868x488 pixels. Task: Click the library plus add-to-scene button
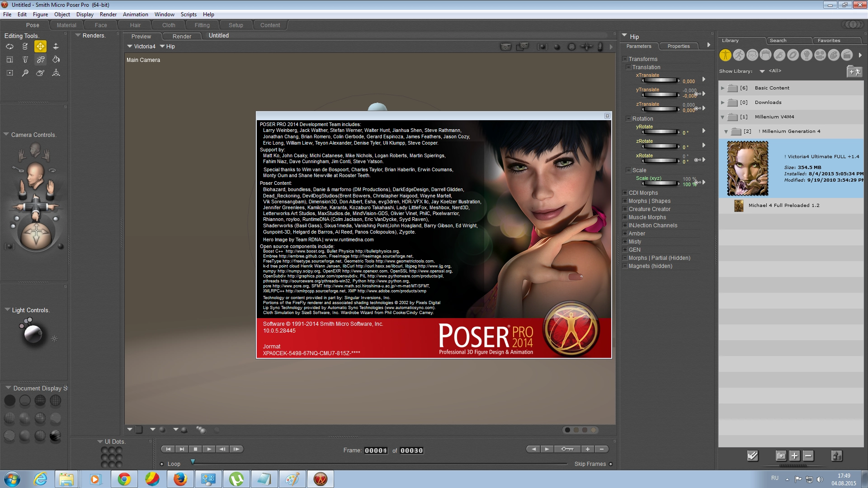pyautogui.click(x=794, y=456)
